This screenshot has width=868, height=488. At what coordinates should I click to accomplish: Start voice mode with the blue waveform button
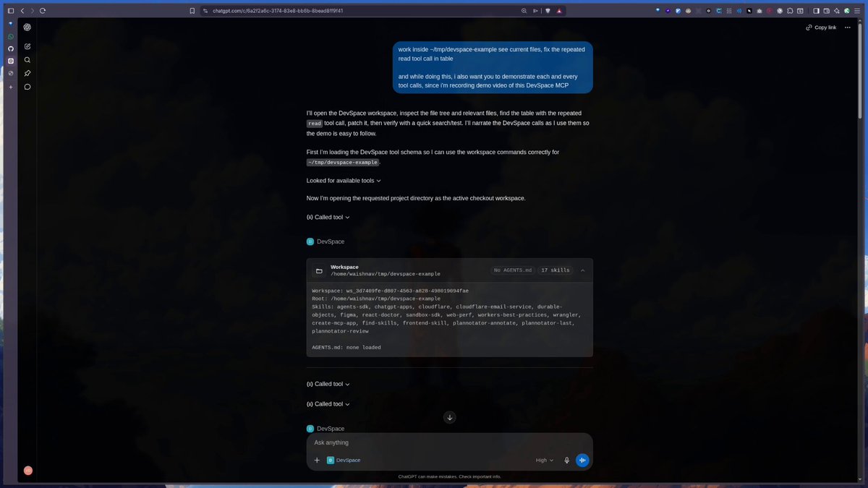[x=582, y=461]
